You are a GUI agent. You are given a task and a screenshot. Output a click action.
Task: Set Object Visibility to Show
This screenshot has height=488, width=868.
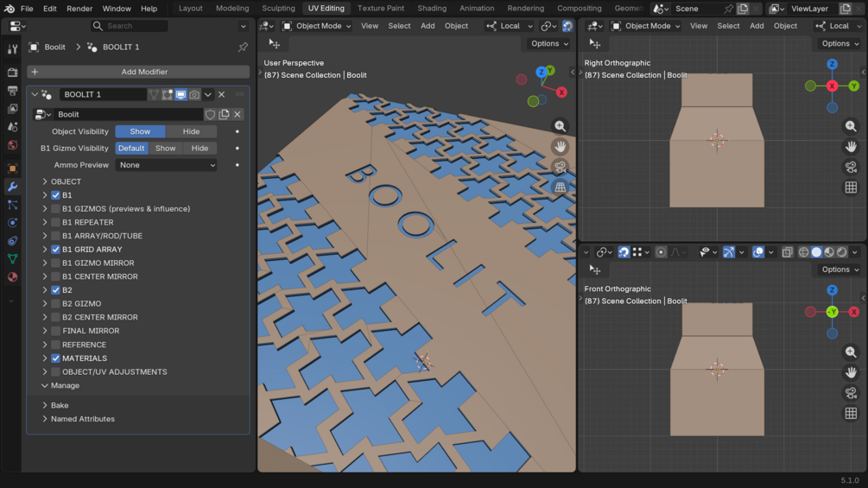140,131
